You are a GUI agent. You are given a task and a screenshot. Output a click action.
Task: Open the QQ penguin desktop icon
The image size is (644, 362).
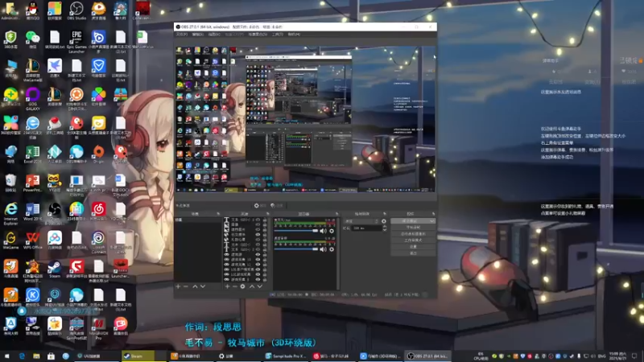click(32, 10)
